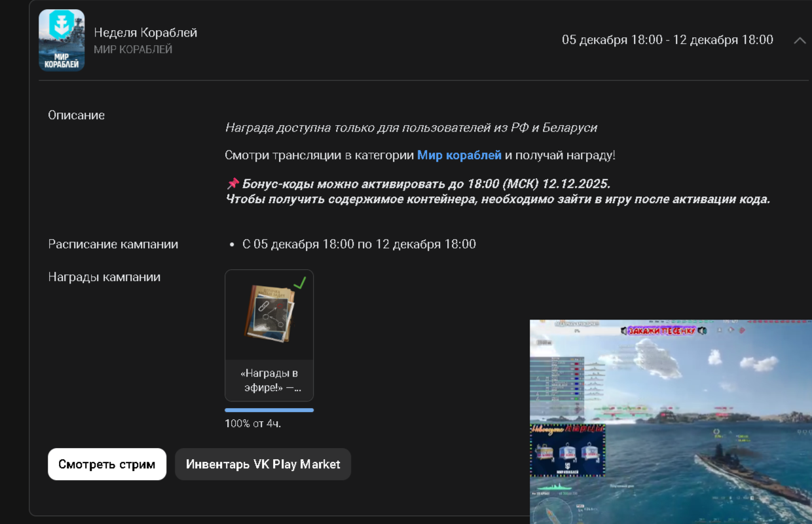Viewport: 812px width, 524px height.
Task: Click the 100% reward progress bar
Action: 269,410
